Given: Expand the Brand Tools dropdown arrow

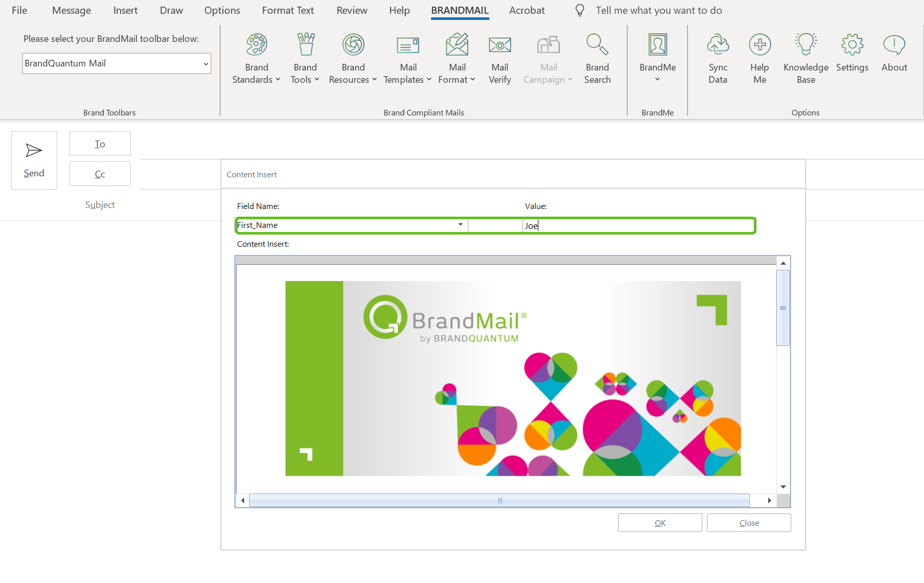Looking at the screenshot, I should (x=317, y=79).
